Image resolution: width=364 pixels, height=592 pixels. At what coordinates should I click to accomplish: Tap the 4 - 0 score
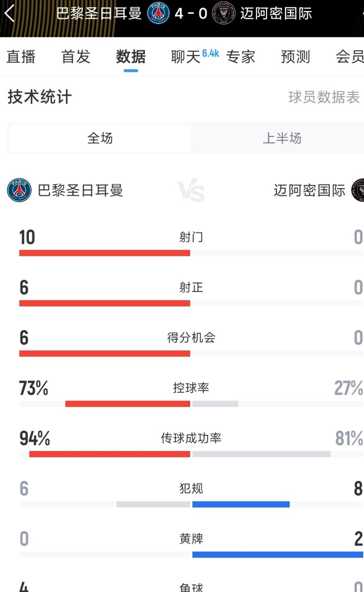[191, 13]
